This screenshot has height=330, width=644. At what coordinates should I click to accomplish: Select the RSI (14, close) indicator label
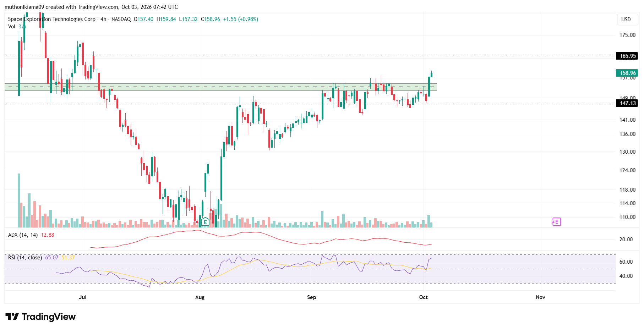click(x=25, y=257)
